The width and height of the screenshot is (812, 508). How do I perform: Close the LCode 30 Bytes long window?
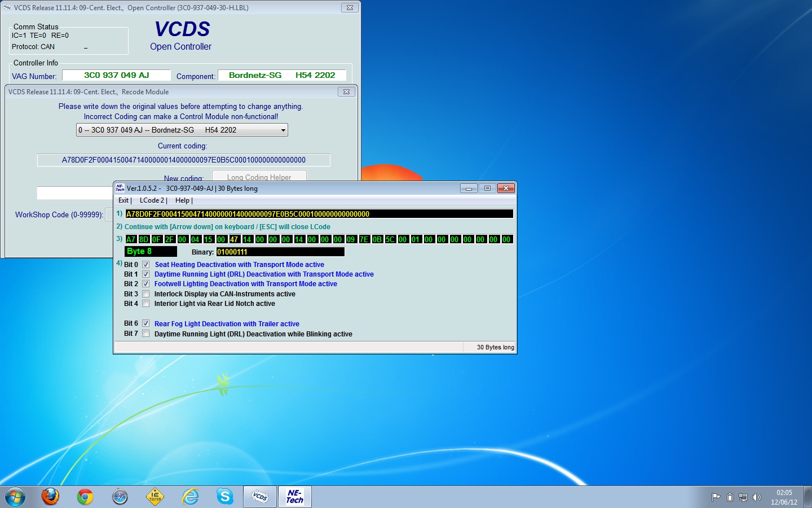[506, 189]
